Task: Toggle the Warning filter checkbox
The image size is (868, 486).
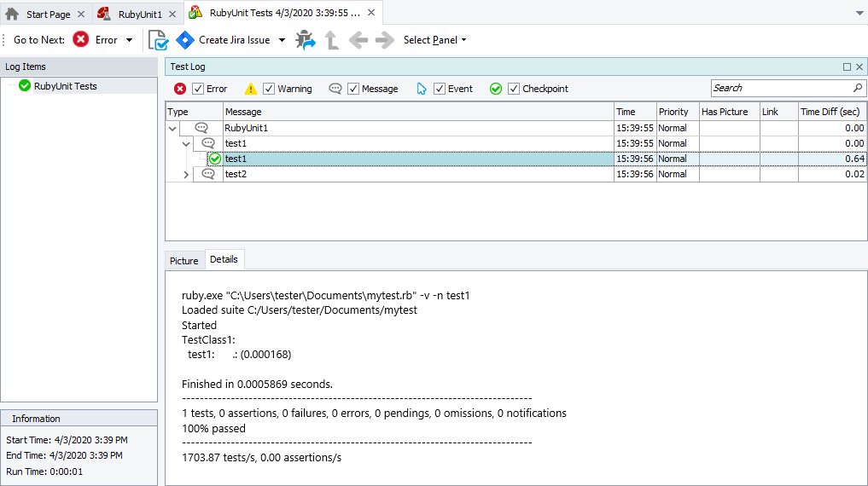Action: coord(269,89)
